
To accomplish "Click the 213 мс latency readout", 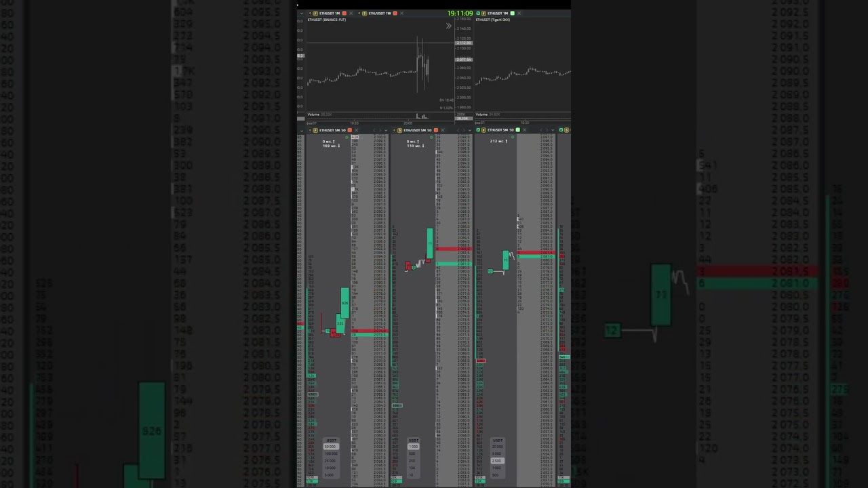I will (x=498, y=141).
